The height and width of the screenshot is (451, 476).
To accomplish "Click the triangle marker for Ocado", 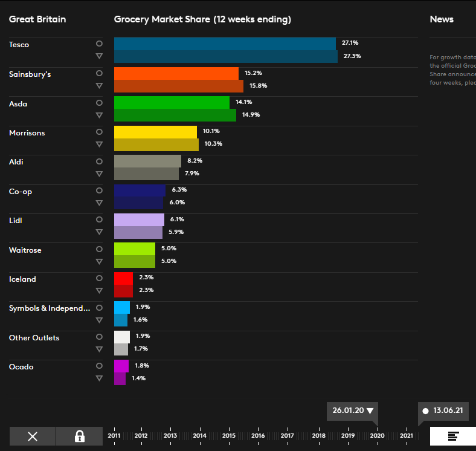I will pyautogui.click(x=99, y=378).
